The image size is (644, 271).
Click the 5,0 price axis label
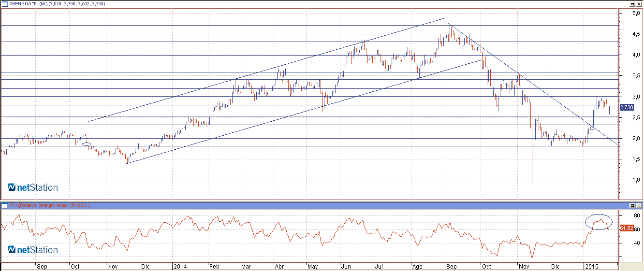pyautogui.click(x=636, y=14)
